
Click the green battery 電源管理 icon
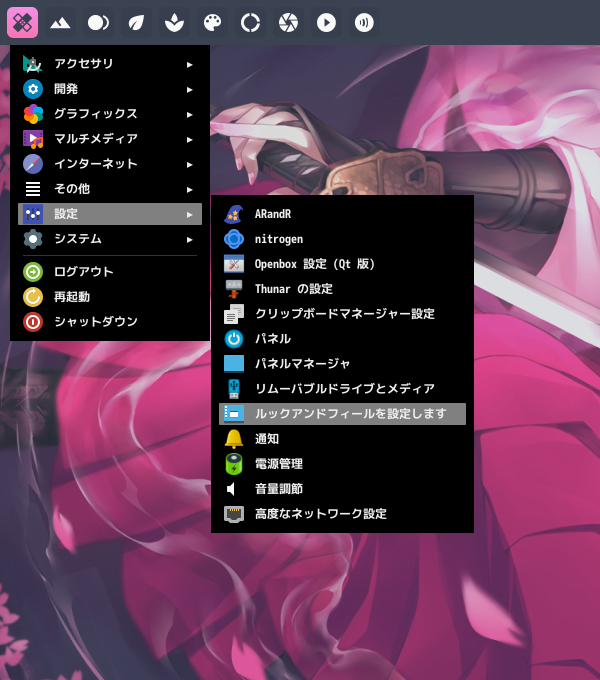coord(234,464)
